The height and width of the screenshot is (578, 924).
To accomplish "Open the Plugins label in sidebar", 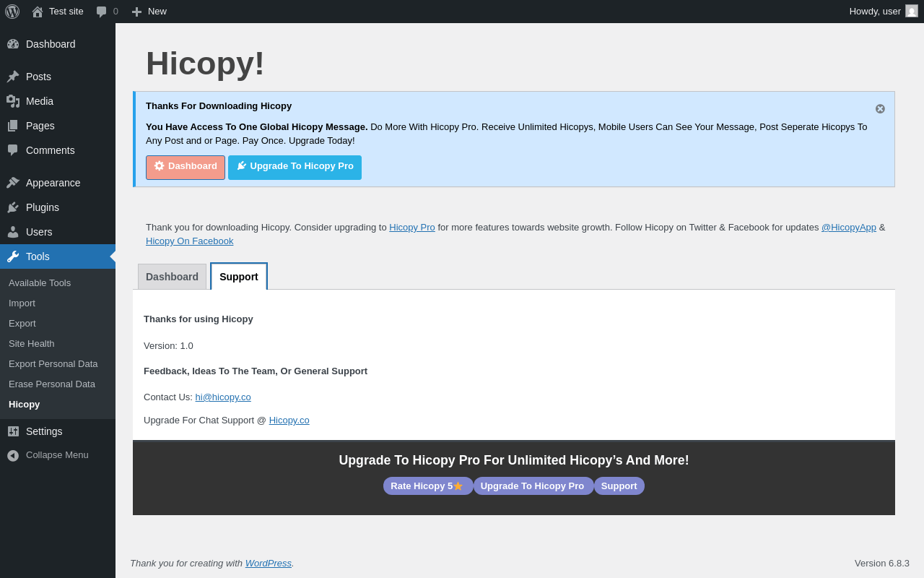I will pyautogui.click(x=43, y=207).
